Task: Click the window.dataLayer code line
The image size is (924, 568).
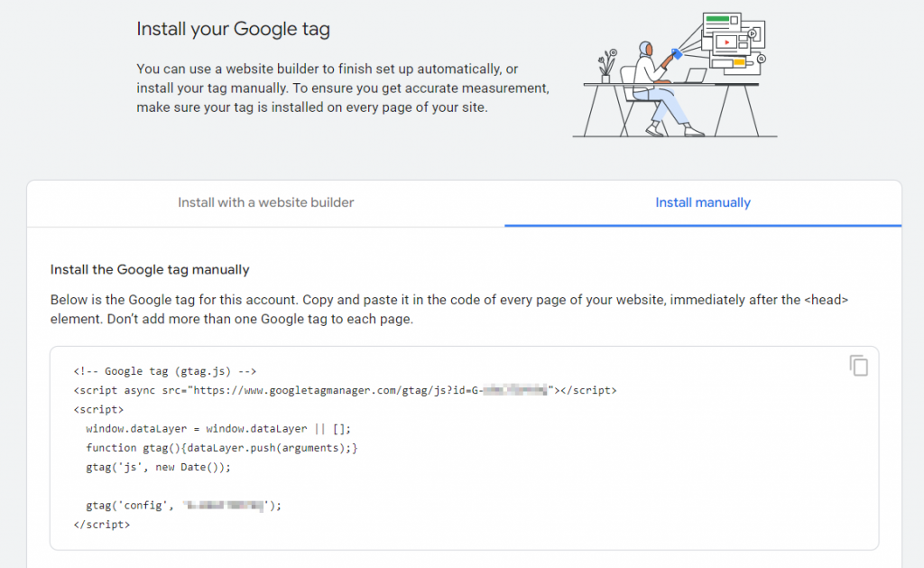Action: [x=218, y=429]
